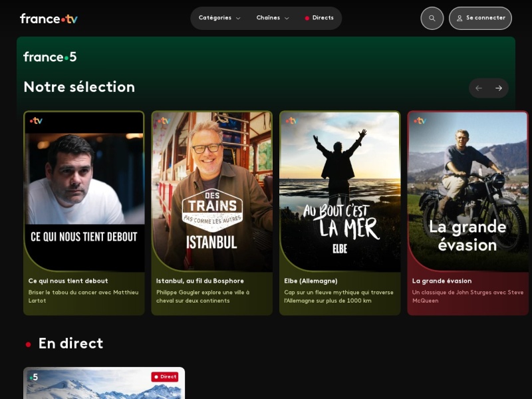Screen dimensions: 532x399
Task: Expand the Catégories dropdown
Action: 219,18
